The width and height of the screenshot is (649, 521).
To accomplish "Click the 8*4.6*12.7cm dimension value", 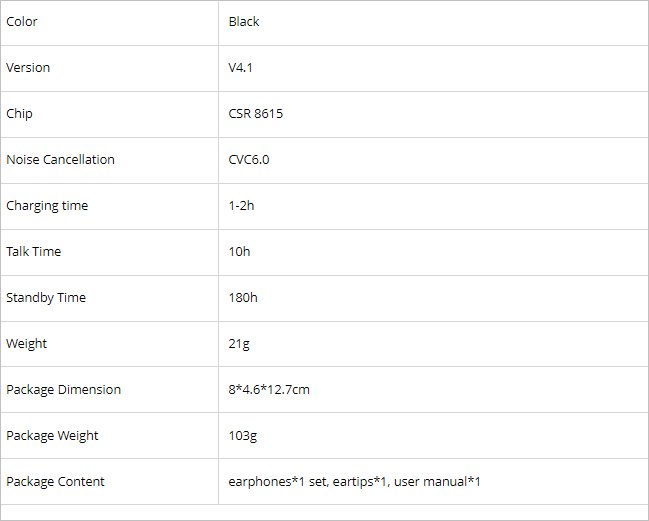I will [x=269, y=390].
